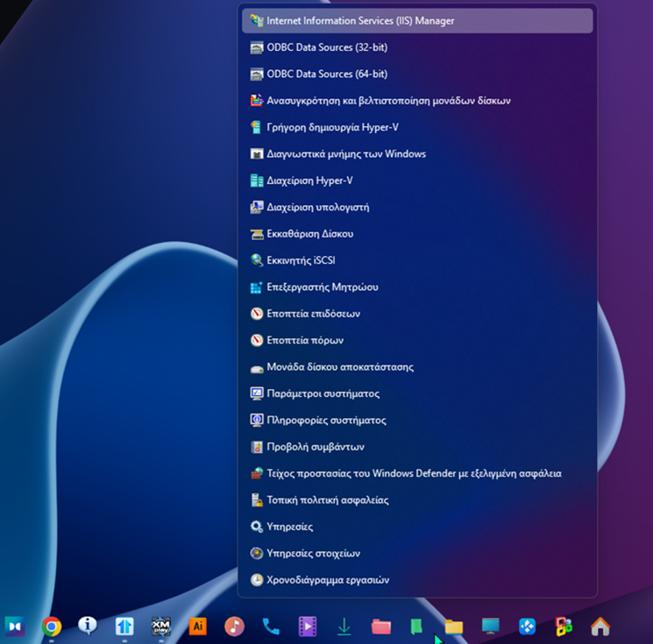This screenshot has width=653, height=644.
Task: Open the purple video film taskbar icon
Action: coord(308,626)
